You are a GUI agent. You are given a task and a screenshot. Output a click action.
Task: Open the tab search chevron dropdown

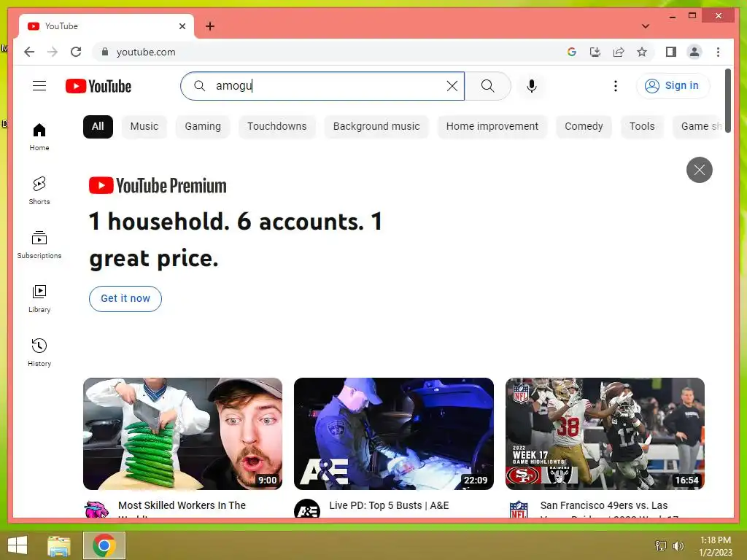[x=645, y=26]
